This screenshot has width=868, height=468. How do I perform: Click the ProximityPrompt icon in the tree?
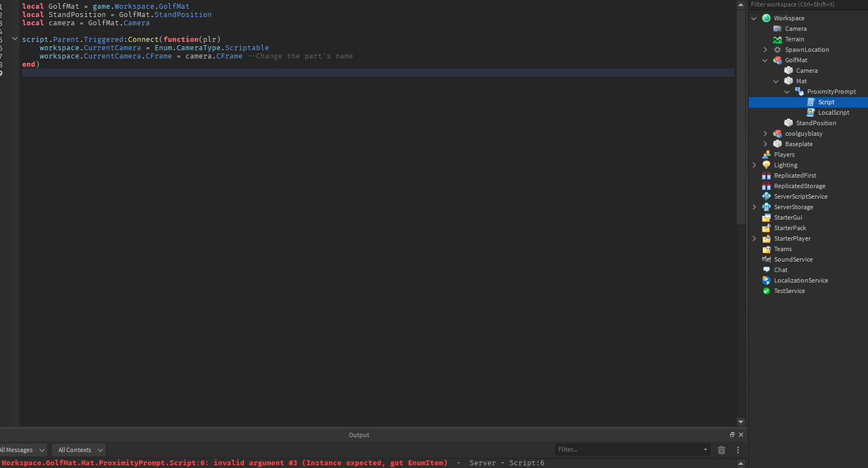(799, 92)
